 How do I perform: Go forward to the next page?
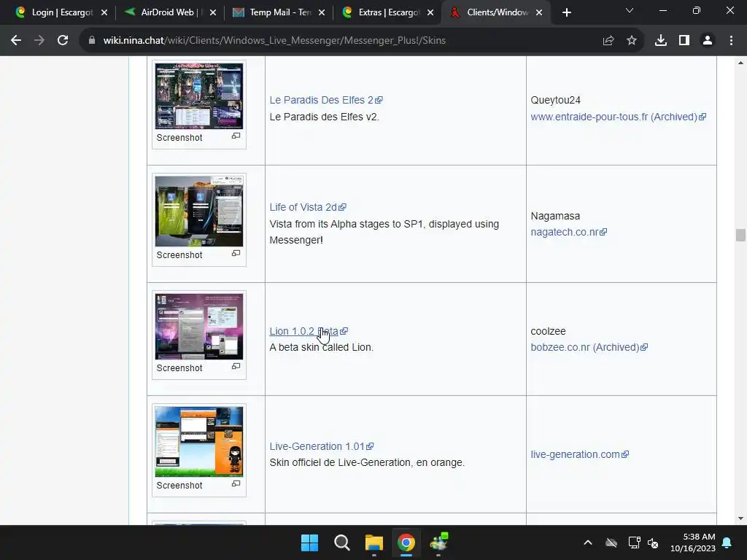pyautogui.click(x=39, y=41)
